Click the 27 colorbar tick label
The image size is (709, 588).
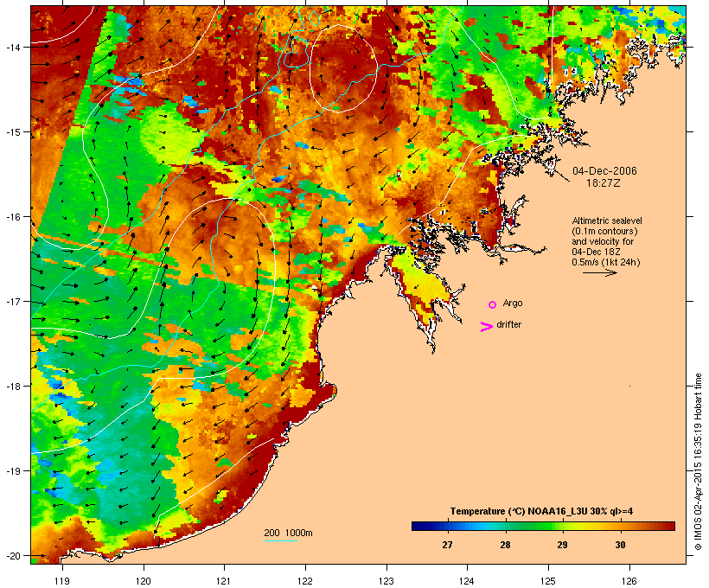pyautogui.click(x=447, y=545)
